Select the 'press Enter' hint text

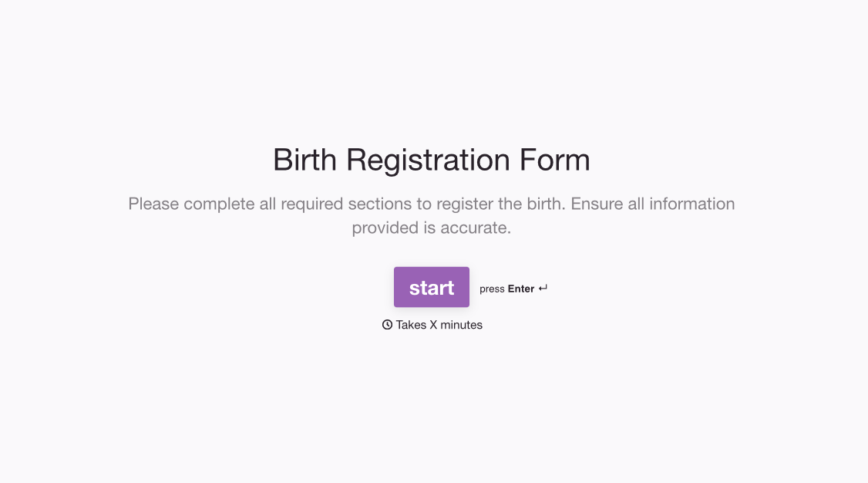pos(506,289)
